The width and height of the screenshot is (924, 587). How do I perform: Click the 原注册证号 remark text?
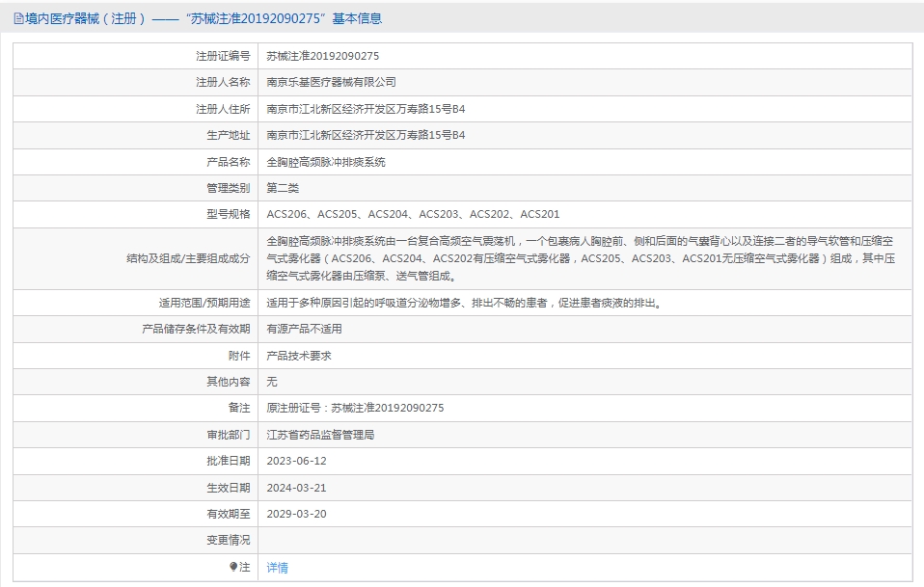[355, 408]
